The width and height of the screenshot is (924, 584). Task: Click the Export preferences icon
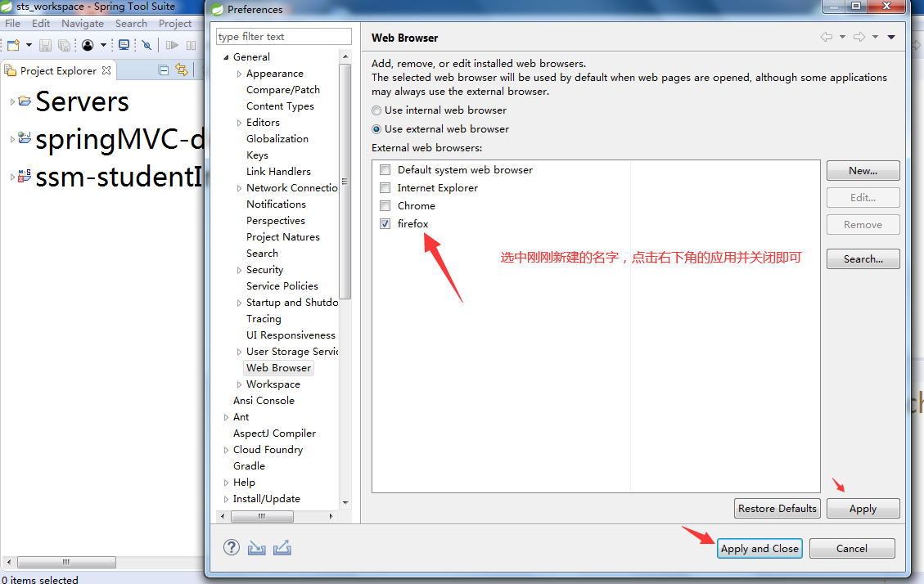coord(282,548)
